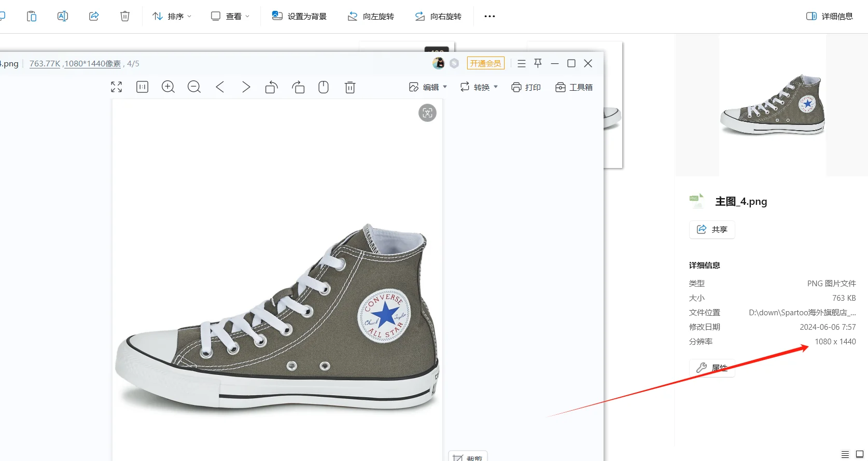Screen dimensions: 868x461
Task: Click the 共享 share button
Action: 712,229
